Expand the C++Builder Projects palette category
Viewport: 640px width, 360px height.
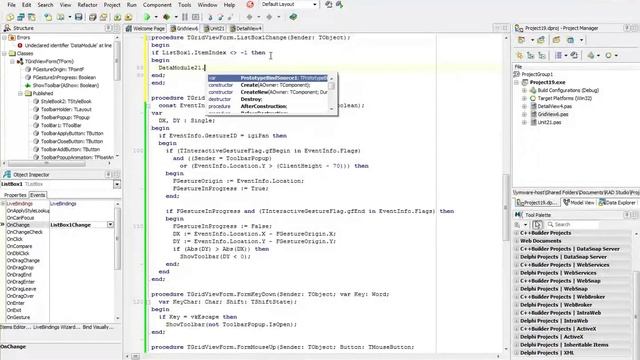click(x=516, y=233)
